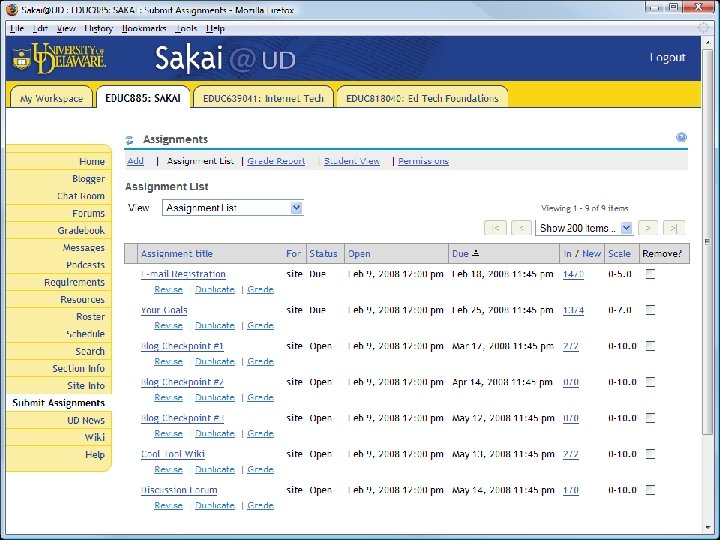Open Site Info in sidebar
This screenshot has width=720, height=540.
tap(86, 385)
